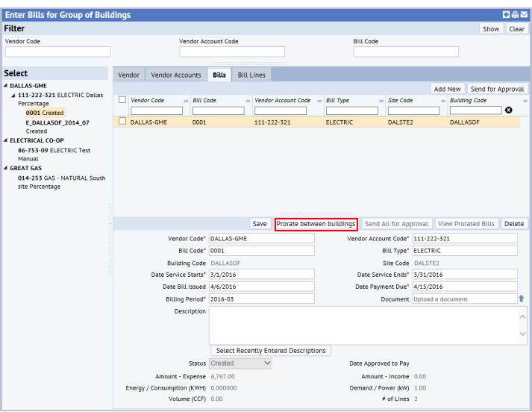Switch to the Vendor Accounts tab
The height and width of the screenshot is (412, 532).
(176, 75)
